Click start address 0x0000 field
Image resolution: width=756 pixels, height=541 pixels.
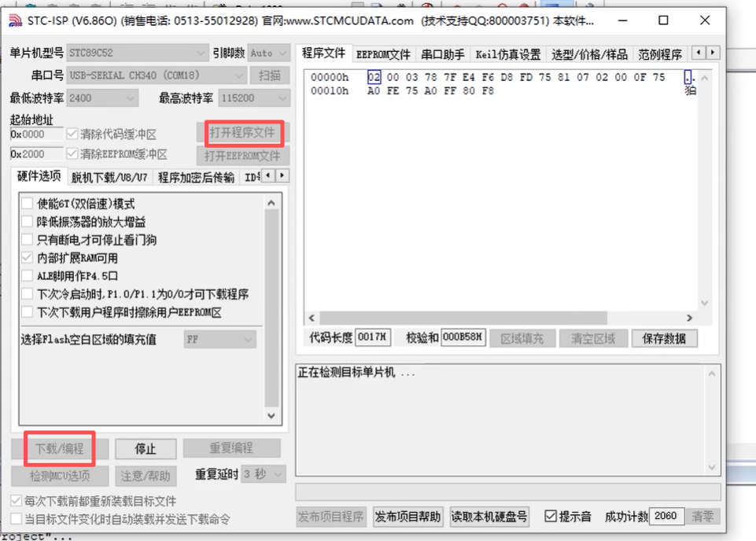(x=36, y=134)
